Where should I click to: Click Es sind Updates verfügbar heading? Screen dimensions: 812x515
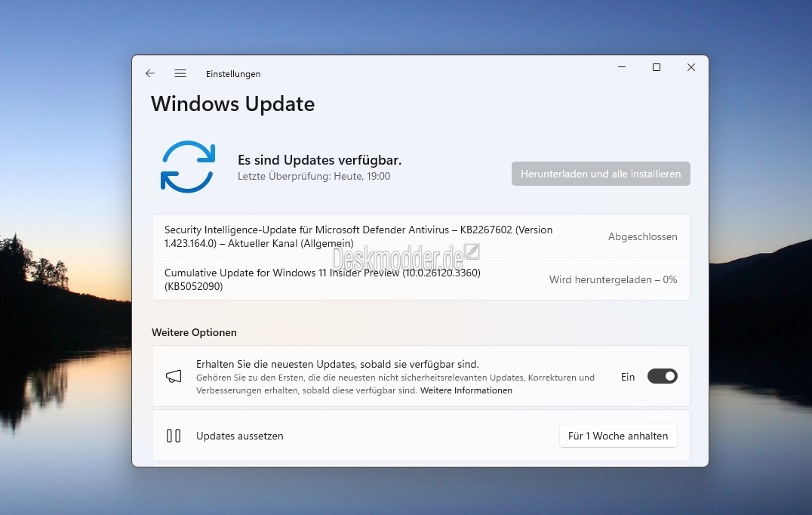pyautogui.click(x=319, y=159)
